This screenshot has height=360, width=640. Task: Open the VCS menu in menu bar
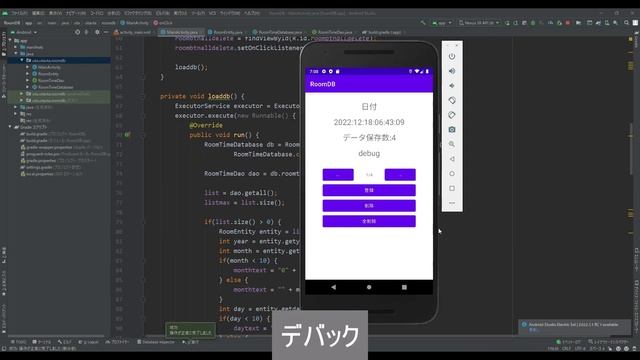pos(212,13)
